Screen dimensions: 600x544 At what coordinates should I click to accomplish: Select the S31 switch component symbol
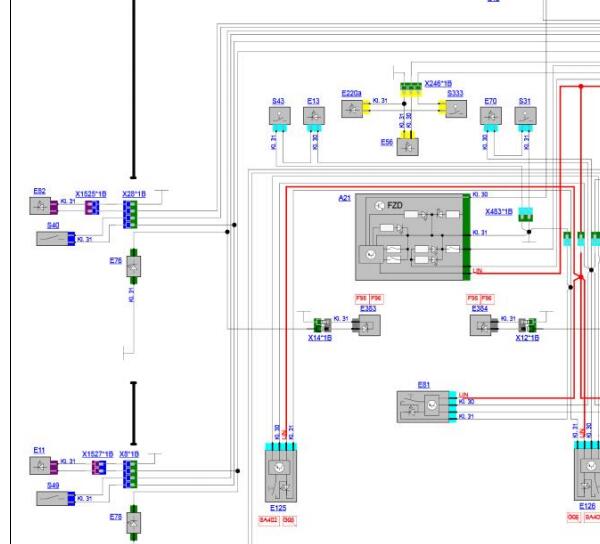tap(525, 116)
